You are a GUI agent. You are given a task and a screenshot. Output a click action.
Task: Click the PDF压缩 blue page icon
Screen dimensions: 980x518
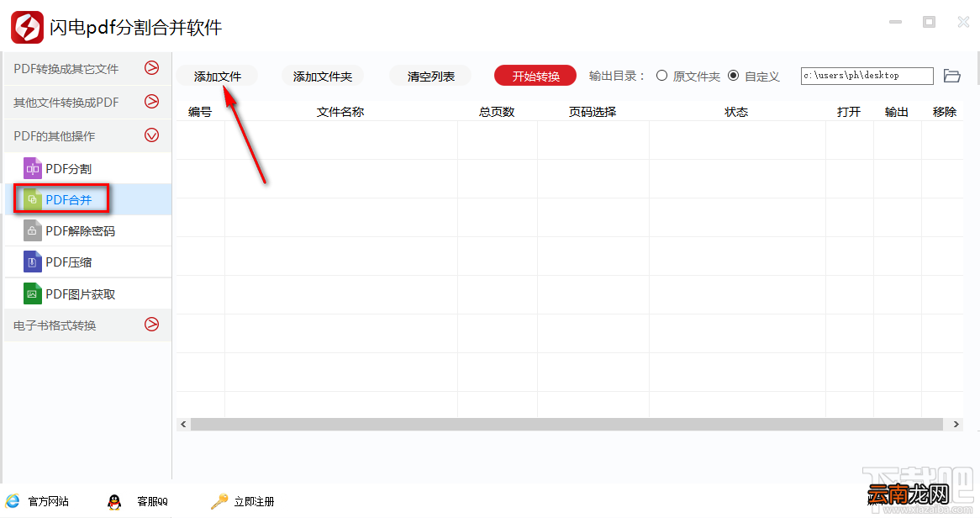33,262
